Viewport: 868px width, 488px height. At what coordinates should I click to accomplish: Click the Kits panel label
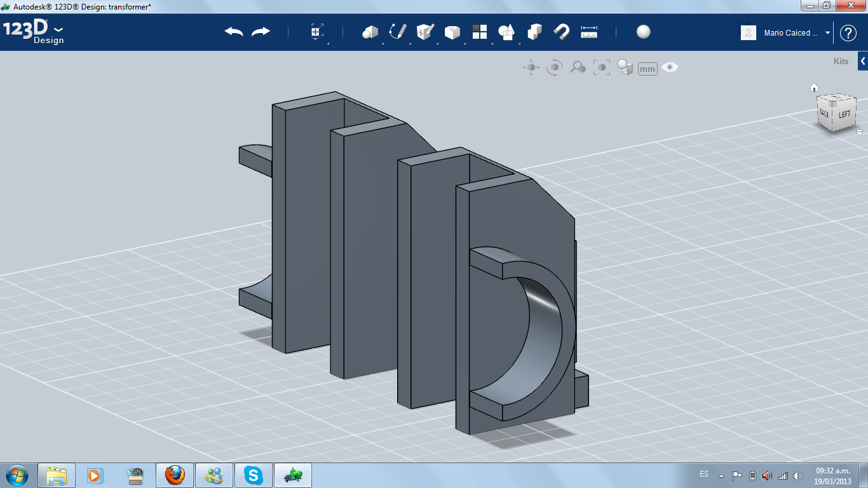841,62
